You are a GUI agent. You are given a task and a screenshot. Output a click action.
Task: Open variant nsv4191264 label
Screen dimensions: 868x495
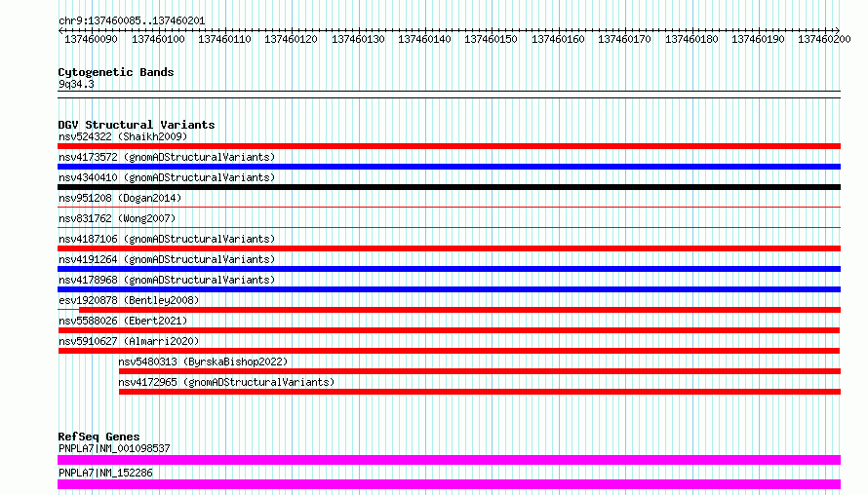pos(167,259)
